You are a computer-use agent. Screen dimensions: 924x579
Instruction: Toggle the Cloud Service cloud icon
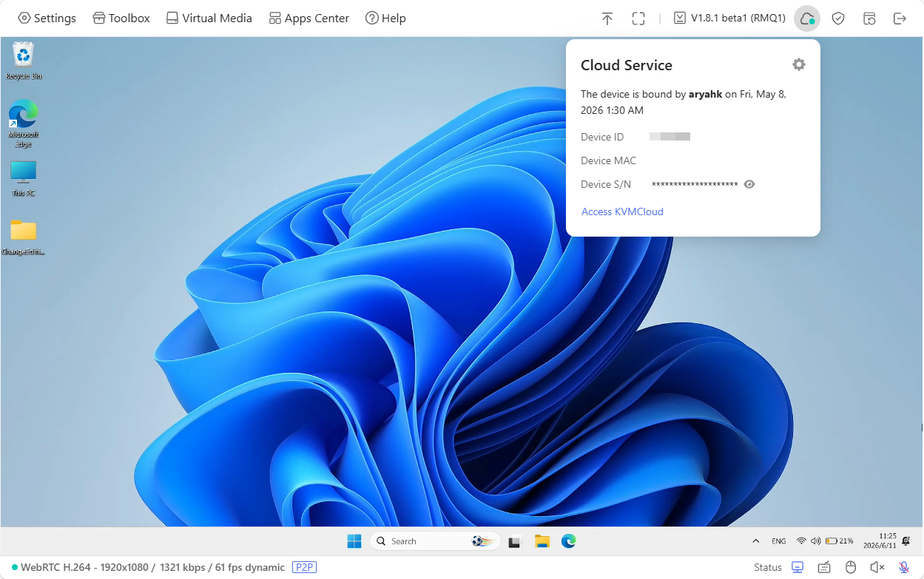(807, 18)
